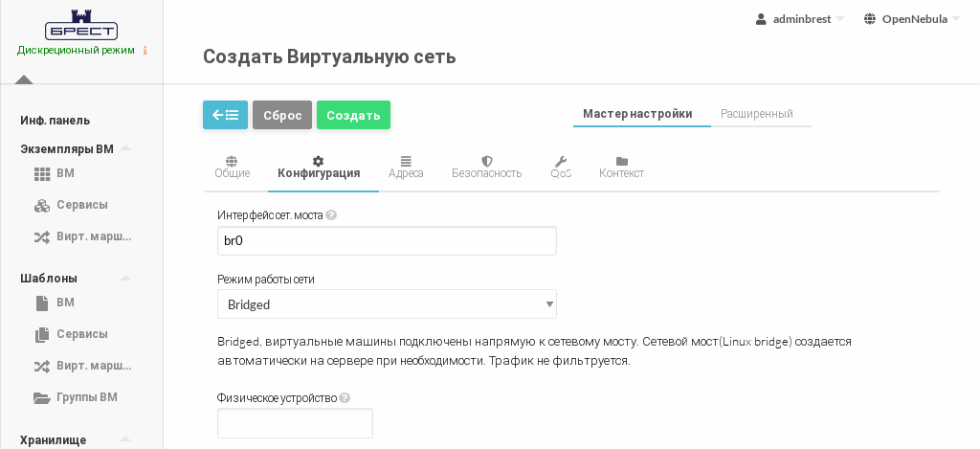Image resolution: width=980 pixels, height=449 pixels.
Task: Switch to Расширенный mode
Action: [x=757, y=114]
